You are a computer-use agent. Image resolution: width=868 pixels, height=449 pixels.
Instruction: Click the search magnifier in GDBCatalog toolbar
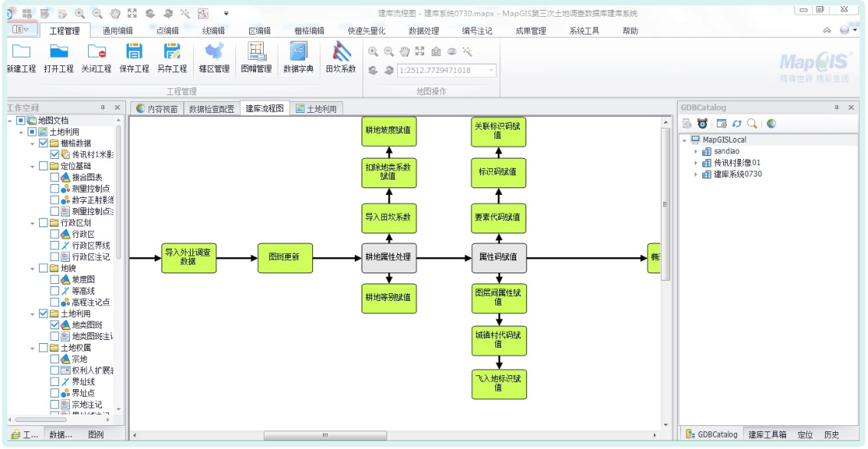point(752,124)
